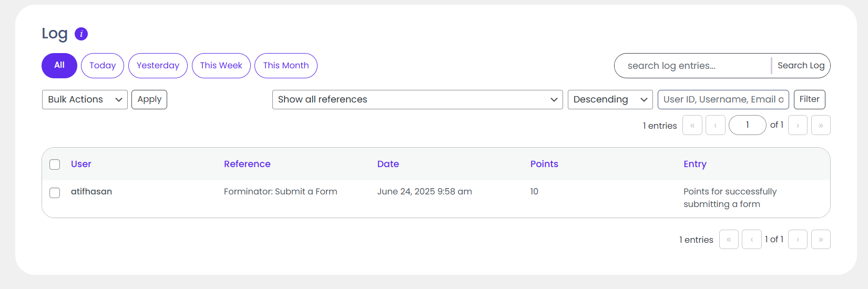This screenshot has height=289, width=868.
Task: Click the Log info icon
Action: [x=81, y=34]
